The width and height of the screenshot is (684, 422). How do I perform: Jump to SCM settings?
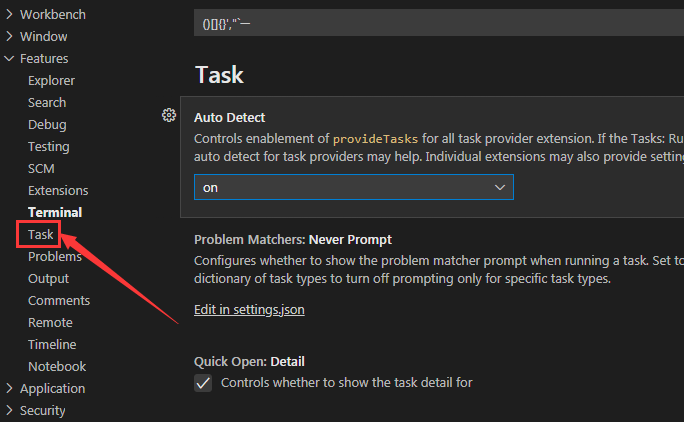tap(41, 169)
